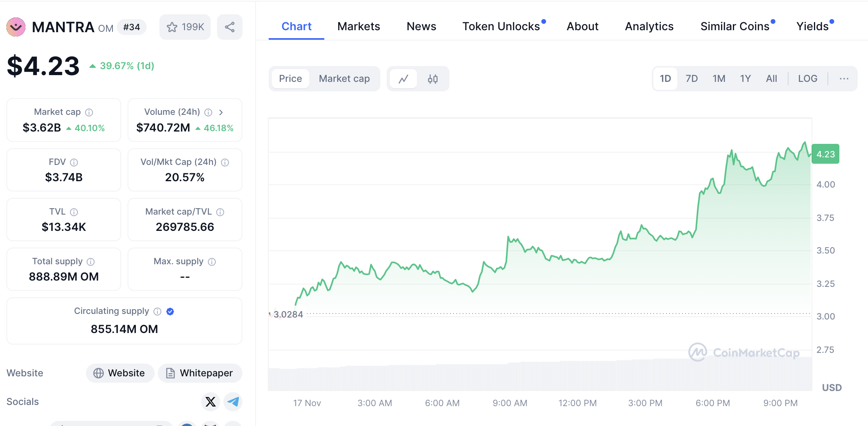Select All time range
This screenshot has width=868, height=426.
771,79
